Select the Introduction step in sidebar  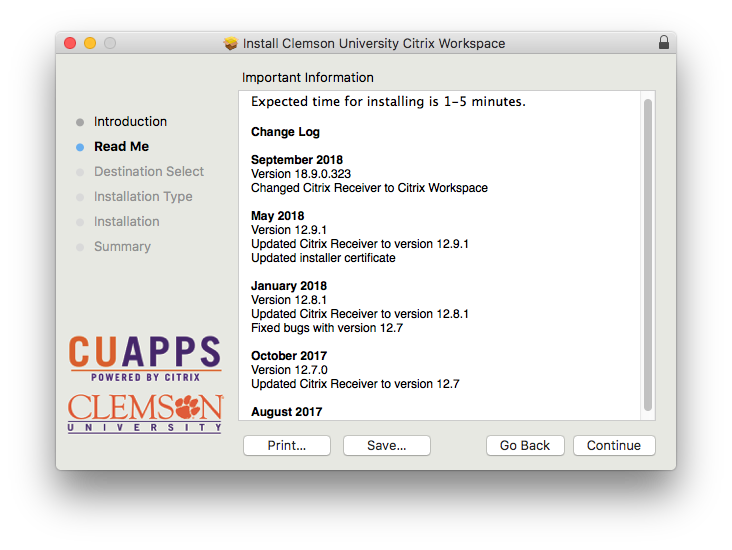[x=130, y=121]
